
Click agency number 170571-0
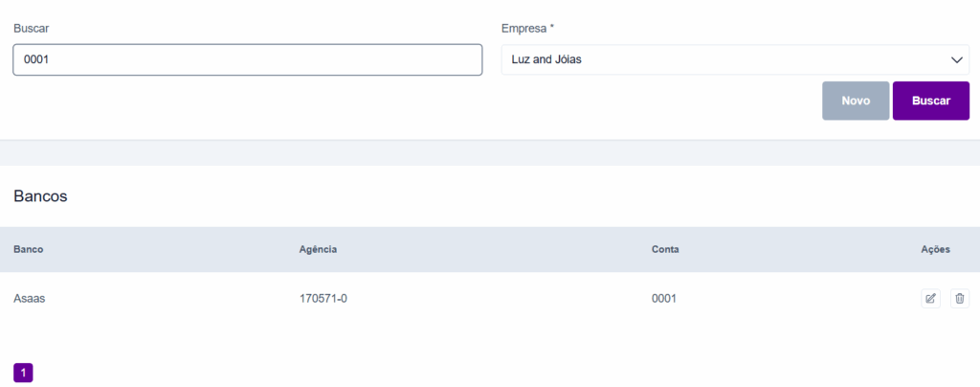tap(323, 299)
